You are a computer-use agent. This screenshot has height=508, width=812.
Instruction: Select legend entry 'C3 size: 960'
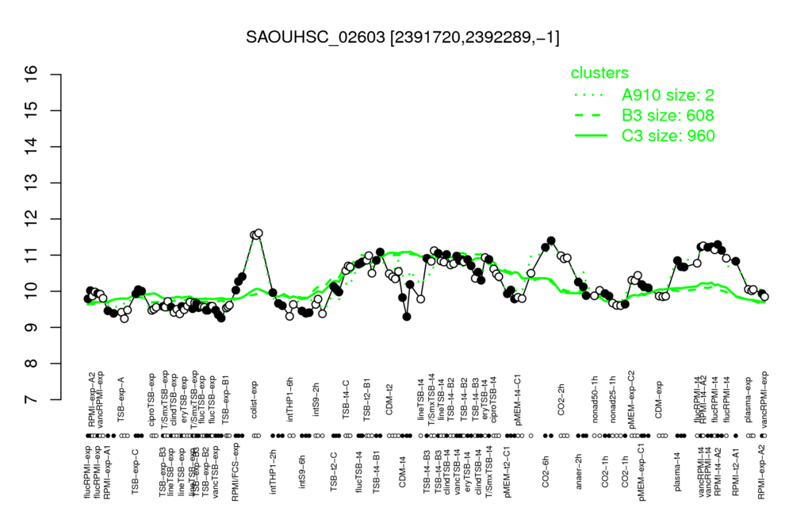pos(668,135)
